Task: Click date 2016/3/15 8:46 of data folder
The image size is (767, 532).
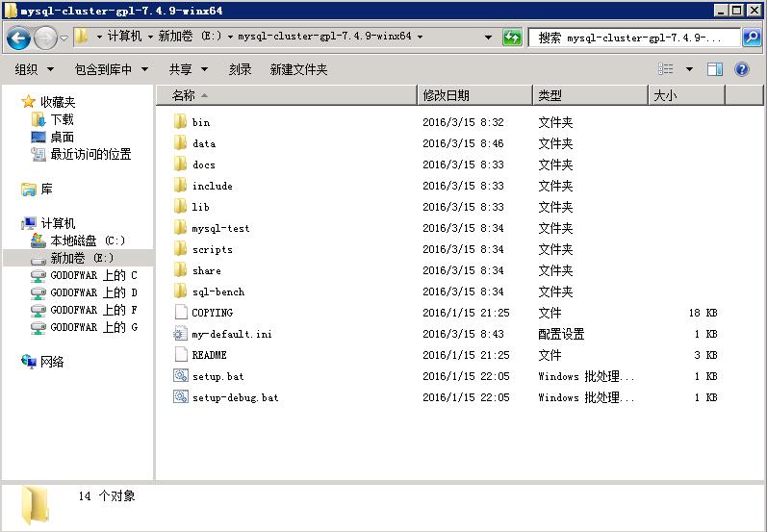Action: tap(463, 143)
